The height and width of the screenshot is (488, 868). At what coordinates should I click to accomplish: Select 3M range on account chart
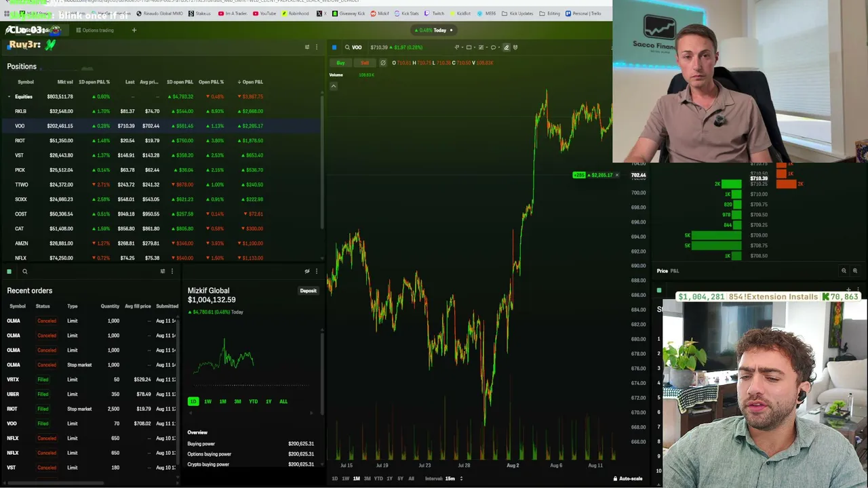click(237, 401)
